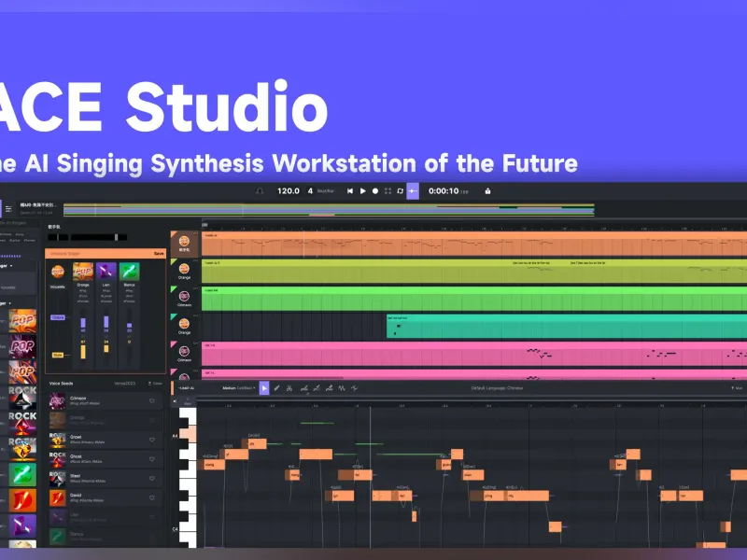Pick the top POP singer thumbnail in sidebar

click(22, 321)
